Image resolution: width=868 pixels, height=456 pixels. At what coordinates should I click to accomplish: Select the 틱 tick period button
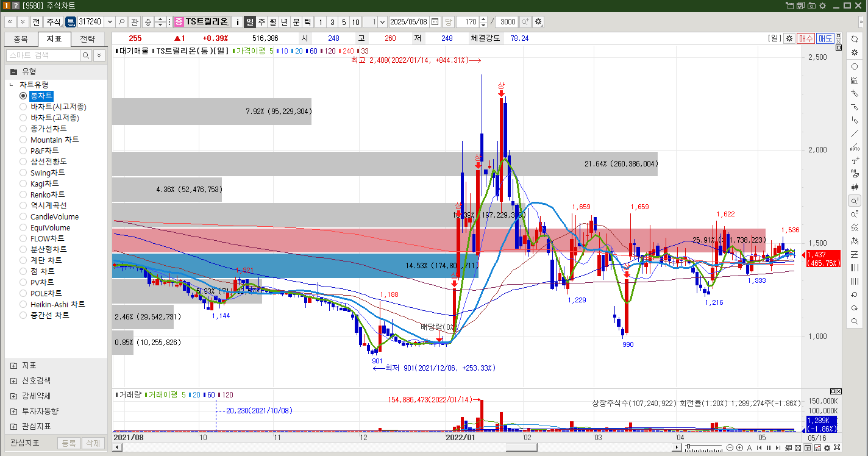308,21
